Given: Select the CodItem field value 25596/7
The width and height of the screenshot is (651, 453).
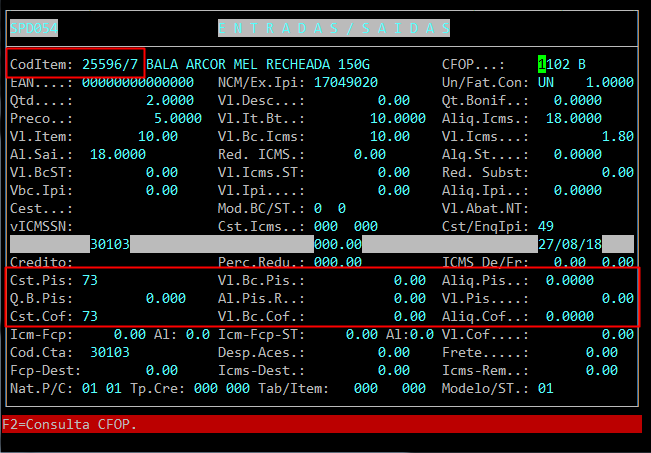Looking at the screenshot, I should coord(110,65).
